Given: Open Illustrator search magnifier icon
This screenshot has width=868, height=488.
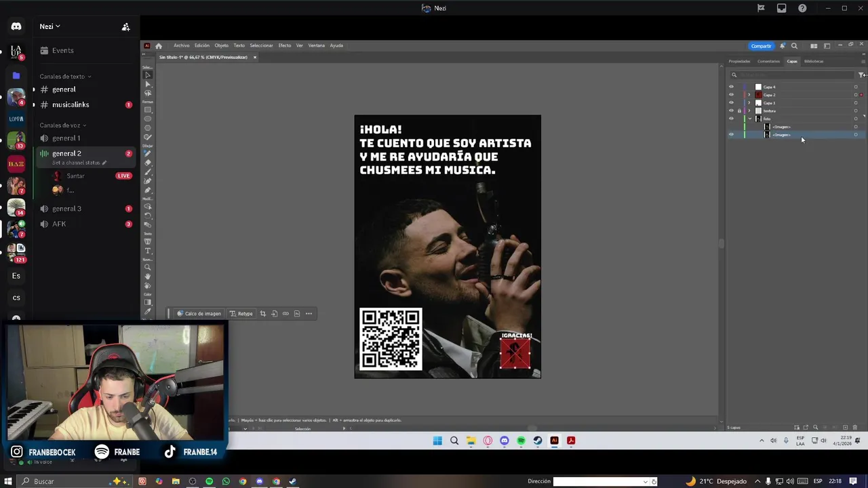Looking at the screenshot, I should pos(794,46).
